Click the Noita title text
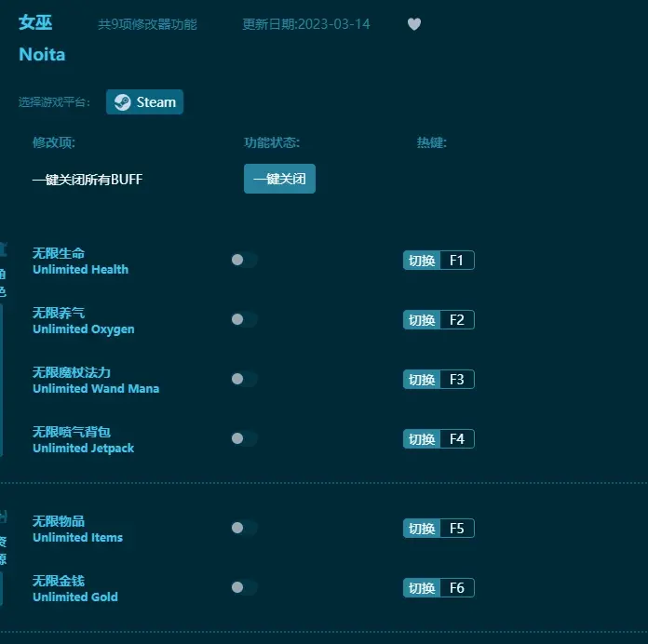The width and height of the screenshot is (648, 644). click(42, 55)
